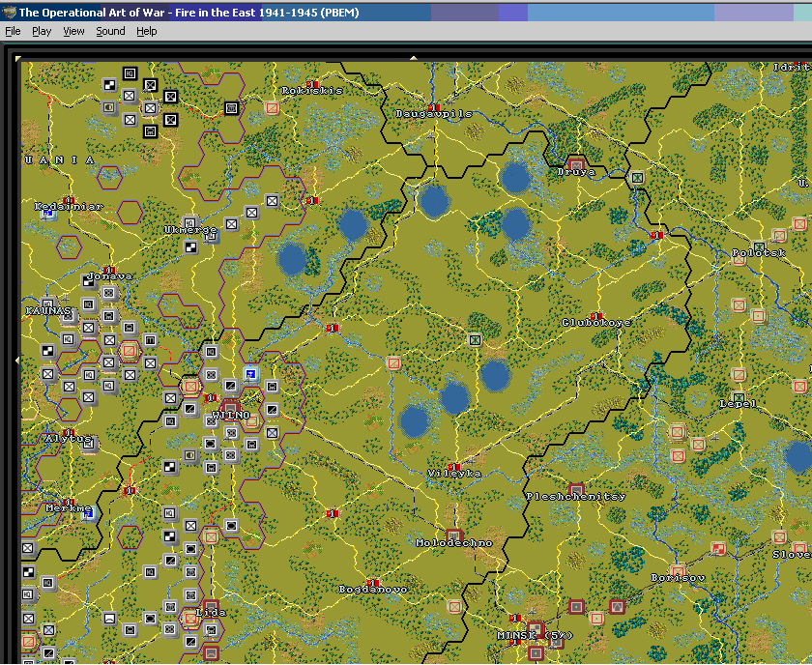Click the Vileyka town label

[454, 474]
